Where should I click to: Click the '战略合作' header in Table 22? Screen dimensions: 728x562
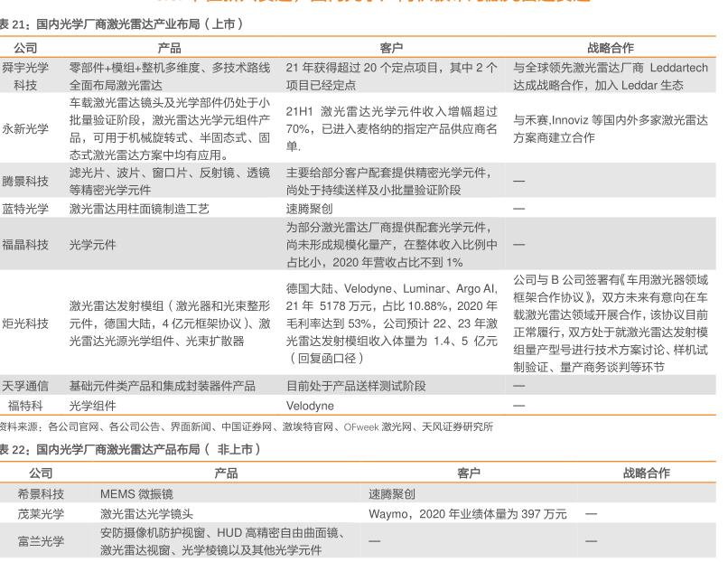(x=647, y=473)
